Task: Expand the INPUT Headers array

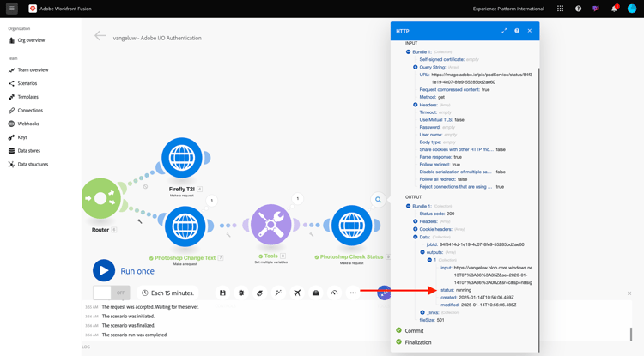Action: 416,105
